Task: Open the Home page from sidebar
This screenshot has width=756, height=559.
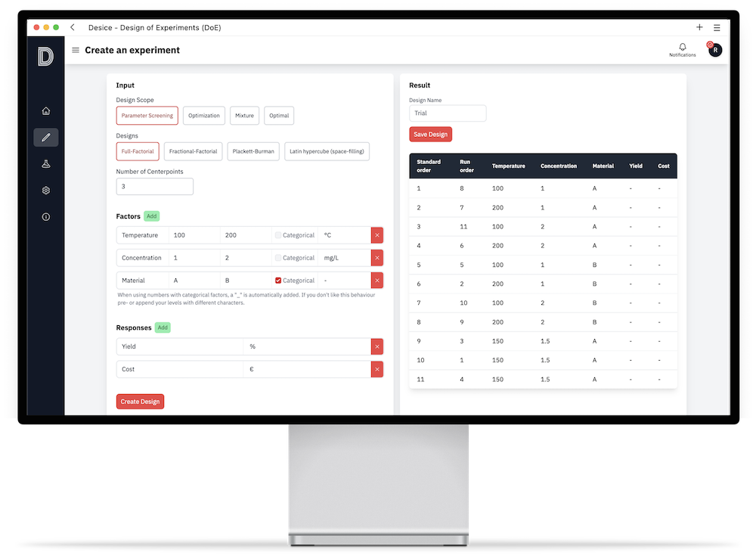Action: coord(46,111)
